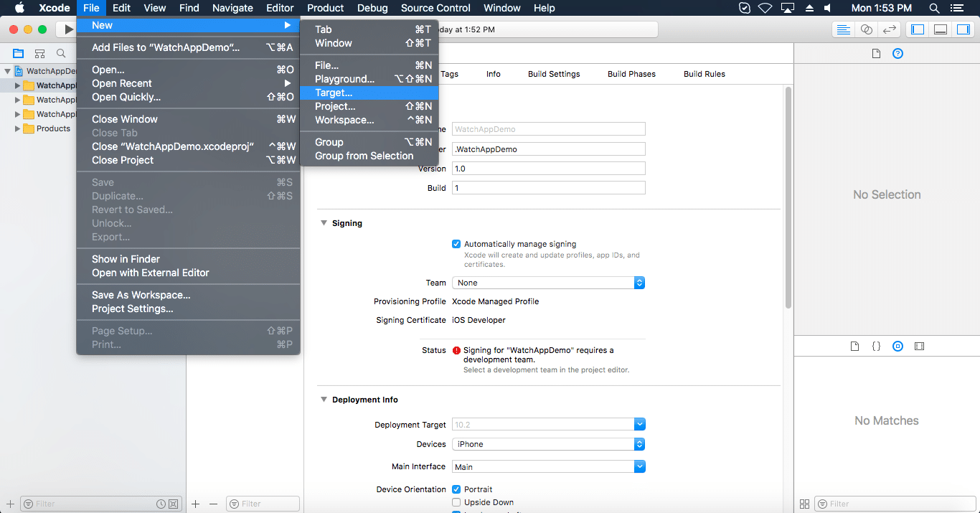
Task: Hide the Navigator pane
Action: point(917,29)
